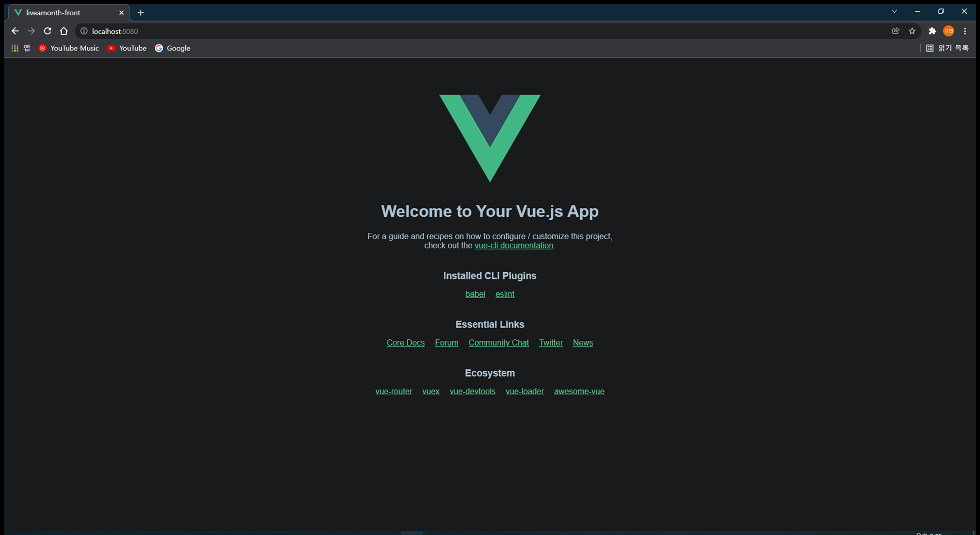Viewport: 980px width, 535px height.
Task: Click the browser forward arrow
Action: pos(31,31)
